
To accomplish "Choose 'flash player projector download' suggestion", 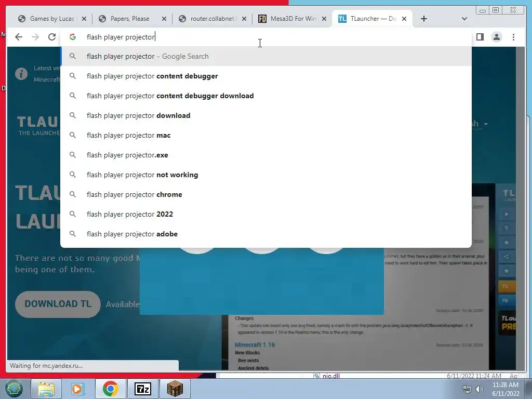I will click(x=266, y=115).
